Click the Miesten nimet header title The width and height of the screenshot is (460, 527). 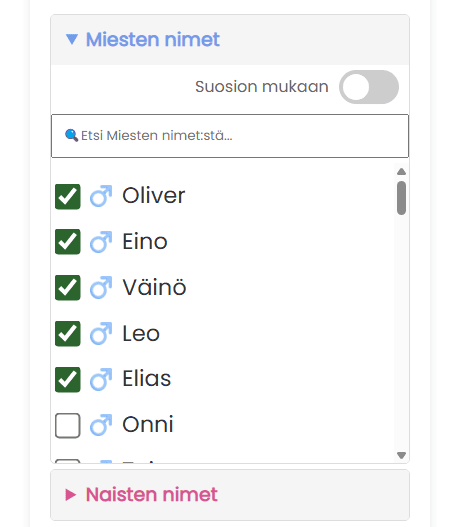tap(153, 40)
